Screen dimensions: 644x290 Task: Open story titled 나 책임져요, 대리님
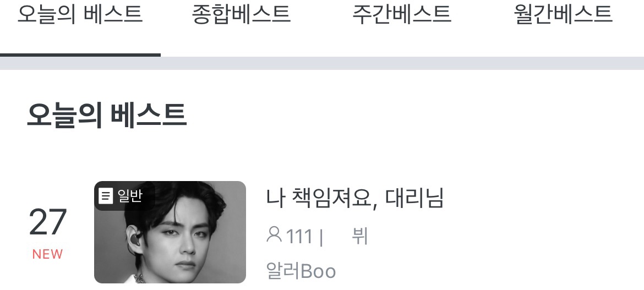coord(355,198)
